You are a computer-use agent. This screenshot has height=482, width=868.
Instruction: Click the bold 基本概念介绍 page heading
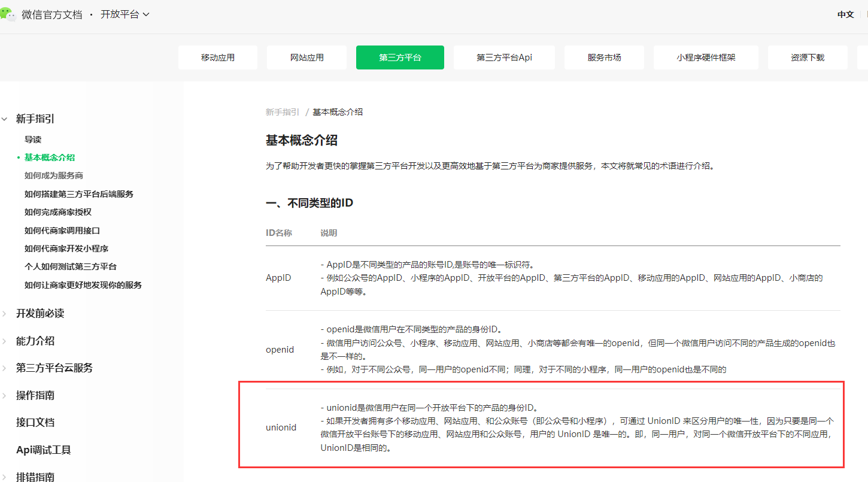pyautogui.click(x=302, y=141)
